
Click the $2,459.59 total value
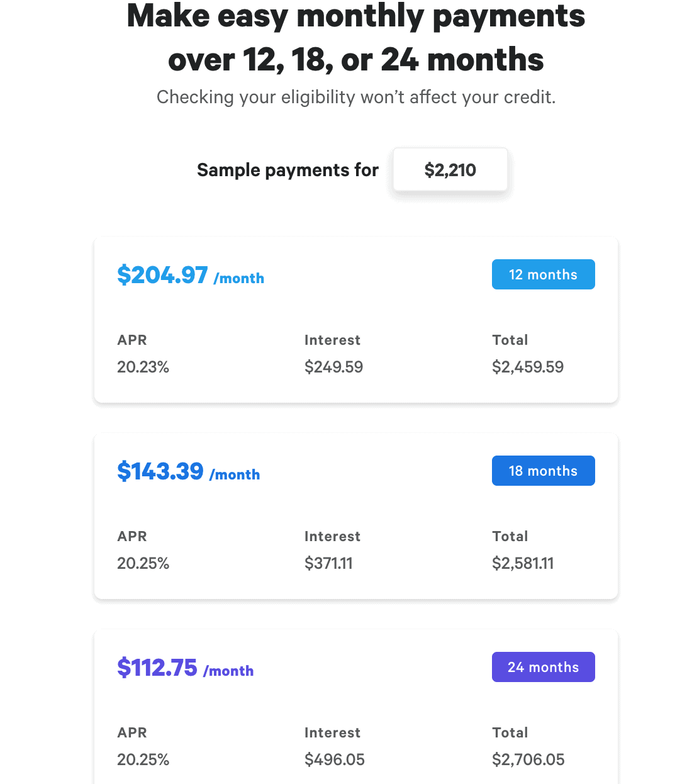(527, 367)
